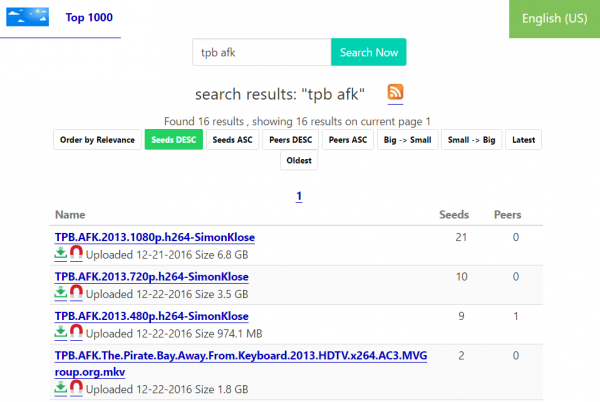Screen dimensions: 600x402
Task: Open the Top 1000 page
Action: 89,18
